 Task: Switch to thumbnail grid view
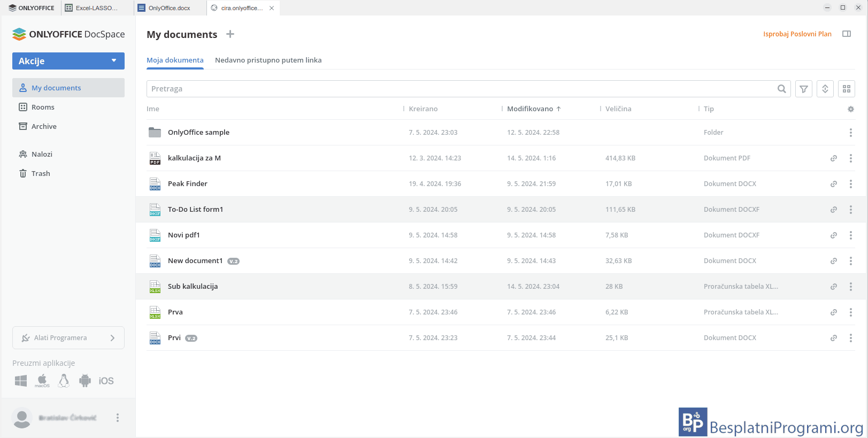[x=846, y=89]
